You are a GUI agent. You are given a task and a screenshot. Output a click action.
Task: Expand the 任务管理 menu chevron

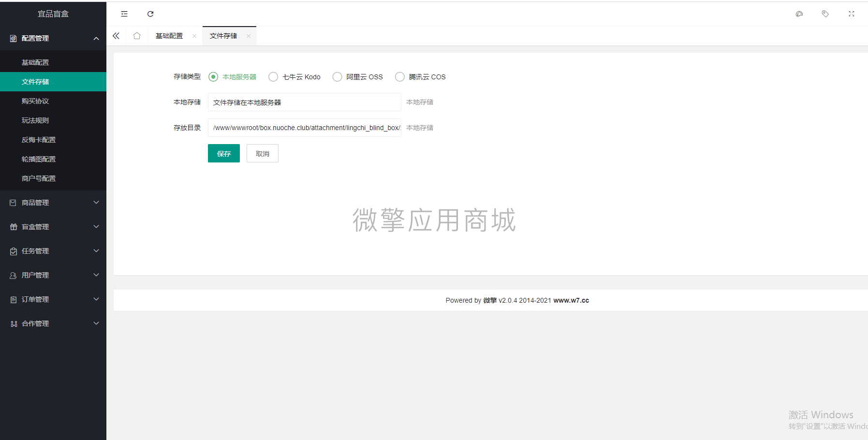pyautogui.click(x=96, y=251)
